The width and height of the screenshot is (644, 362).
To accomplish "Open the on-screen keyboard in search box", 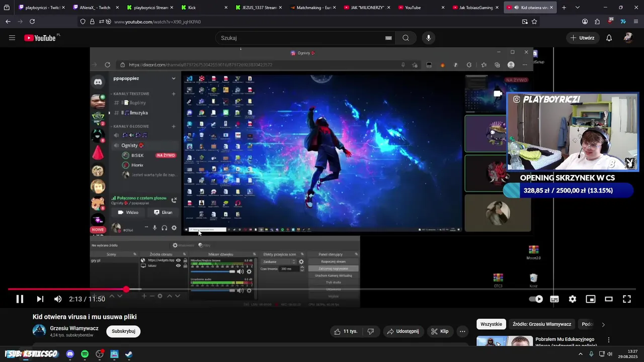I will tap(388, 38).
